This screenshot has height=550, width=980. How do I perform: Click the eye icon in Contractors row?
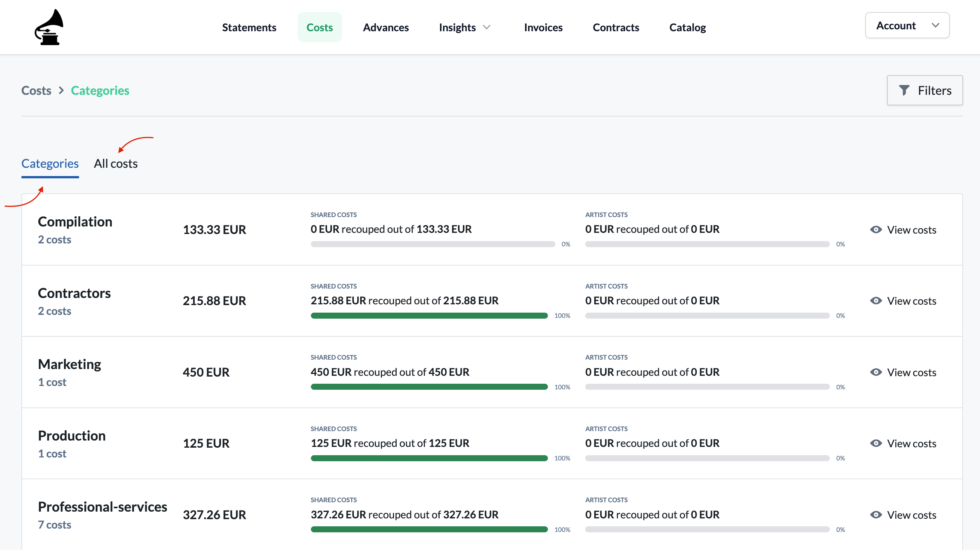[876, 301]
